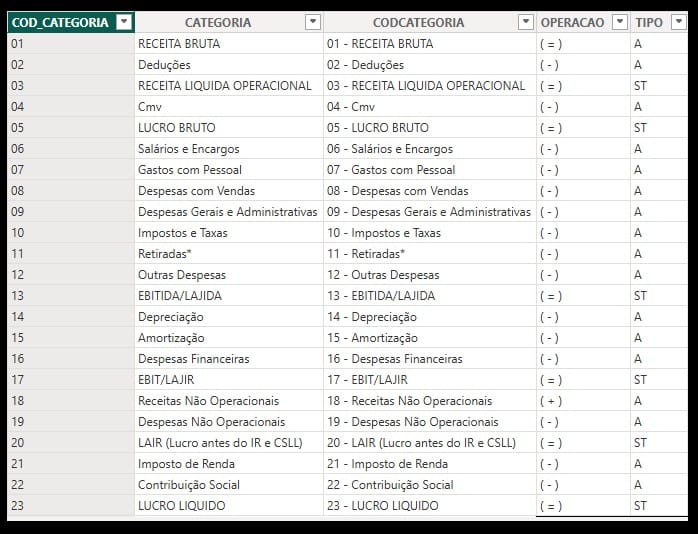Select the CATEGORIA column header label

[x=218, y=22]
